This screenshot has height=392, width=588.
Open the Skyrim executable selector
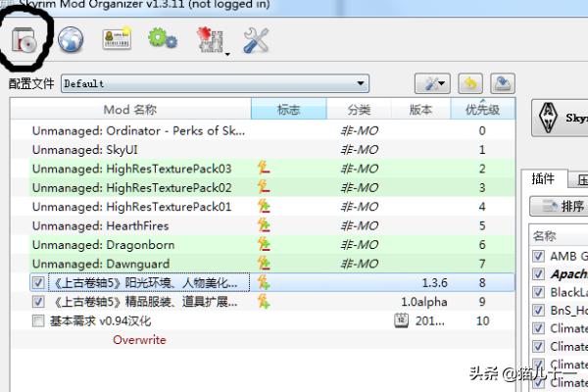click(x=560, y=121)
